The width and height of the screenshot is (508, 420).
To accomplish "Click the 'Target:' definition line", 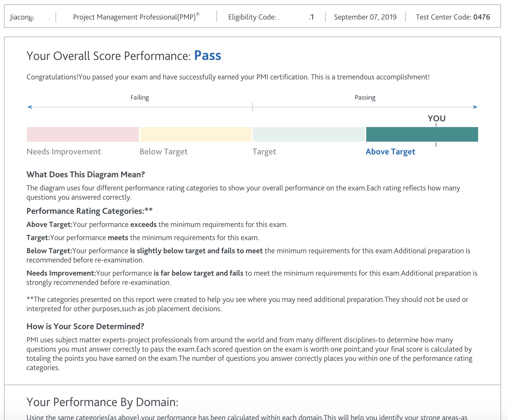I will click(143, 238).
